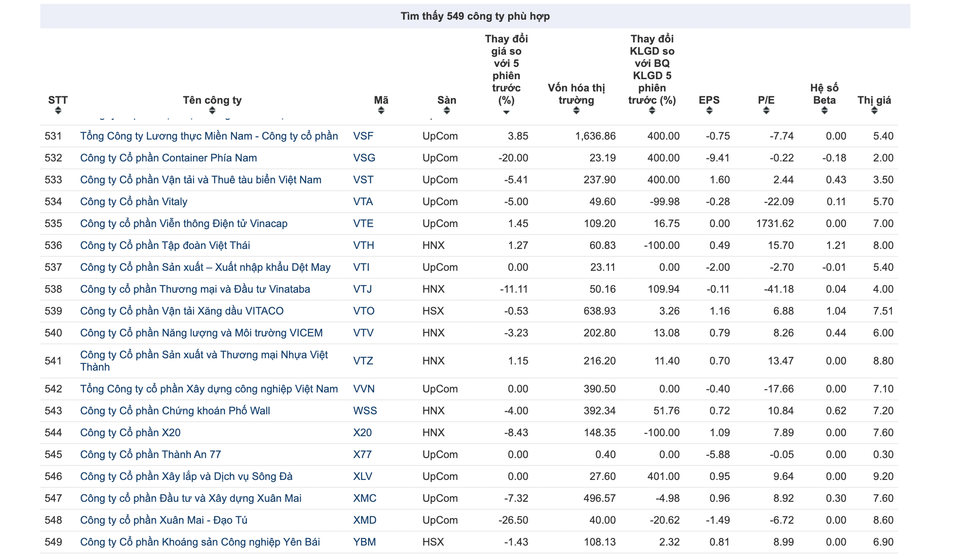Click the VTH ticker link

[x=363, y=245]
